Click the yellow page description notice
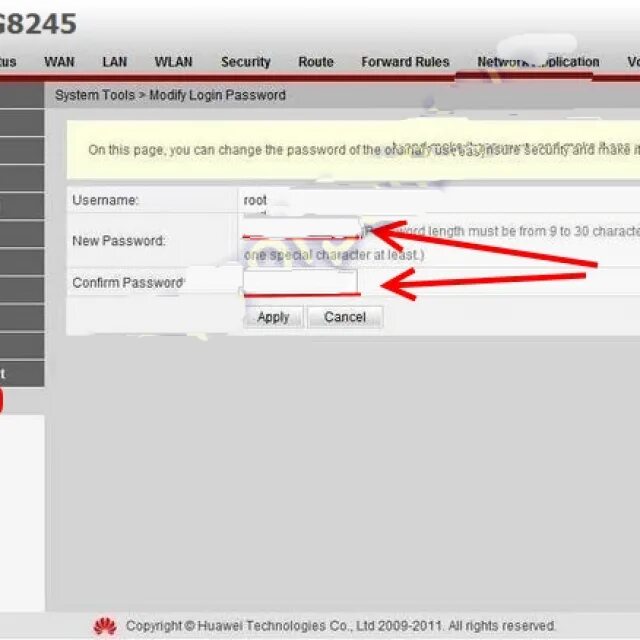The width and height of the screenshot is (640, 640). pyautogui.click(x=353, y=150)
